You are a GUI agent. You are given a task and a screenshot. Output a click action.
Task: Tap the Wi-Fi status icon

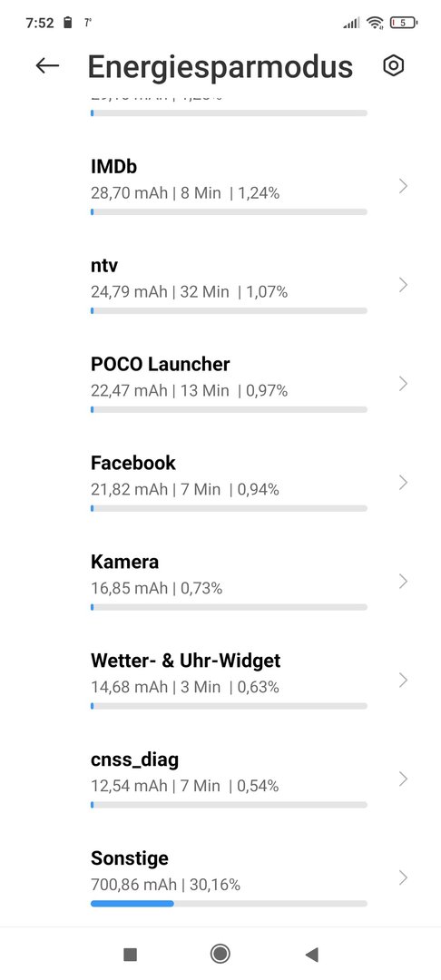pos(375,23)
